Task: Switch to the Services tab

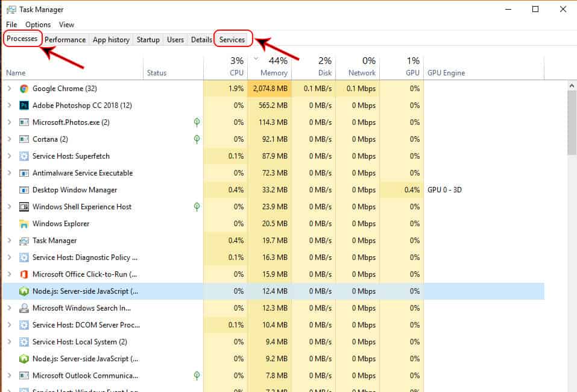Action: 232,40
